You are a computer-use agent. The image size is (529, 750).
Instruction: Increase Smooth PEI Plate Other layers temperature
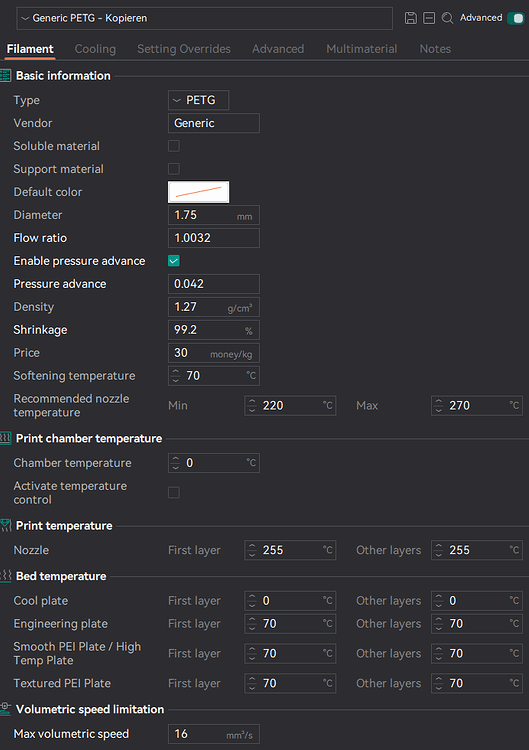[x=439, y=649]
